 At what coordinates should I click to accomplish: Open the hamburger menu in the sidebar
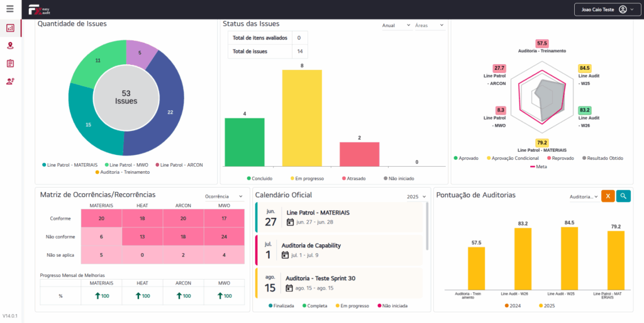coord(10,9)
